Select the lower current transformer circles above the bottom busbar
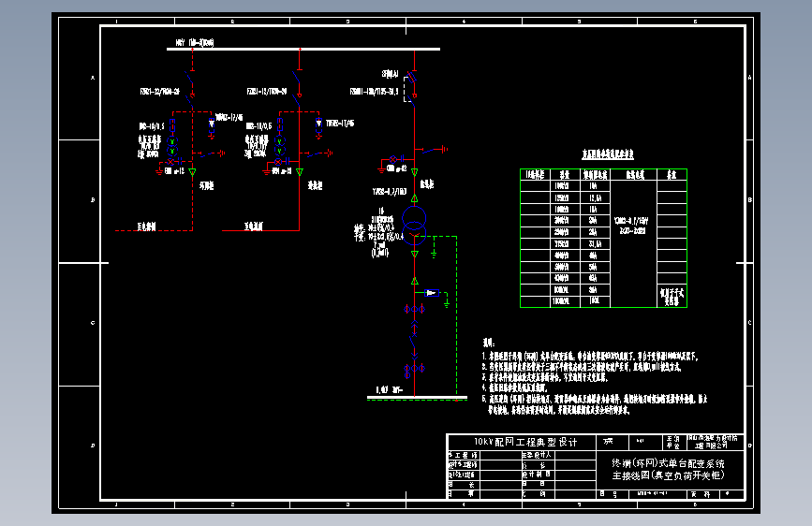This screenshot has width=812, height=526. click(414, 369)
